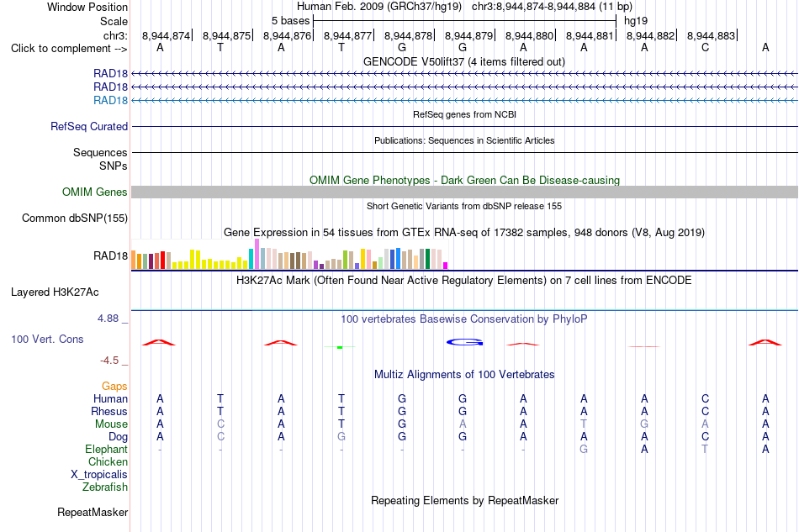Click the T base in the Elephant row
This screenshot has height=532, width=799.
point(705,449)
